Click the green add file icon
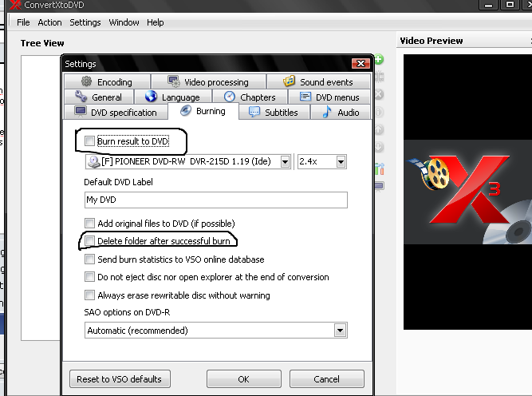Viewport: 532px width, 396px height. click(x=379, y=59)
